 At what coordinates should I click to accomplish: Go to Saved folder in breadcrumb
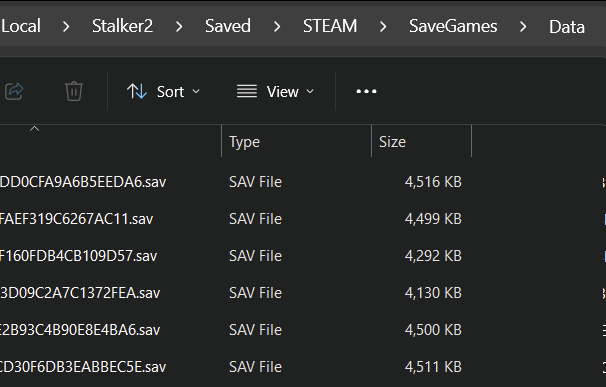(228, 26)
